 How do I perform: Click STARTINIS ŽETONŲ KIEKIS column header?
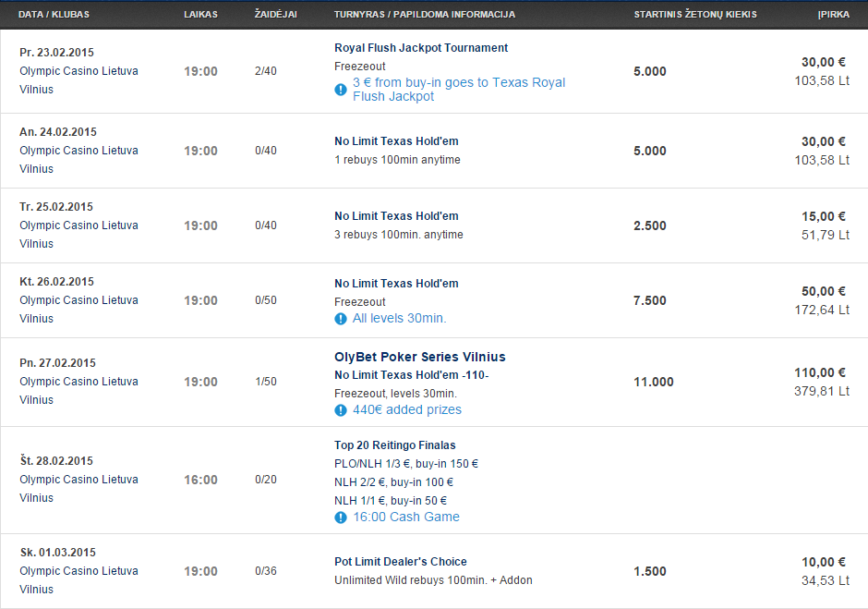[x=695, y=15]
